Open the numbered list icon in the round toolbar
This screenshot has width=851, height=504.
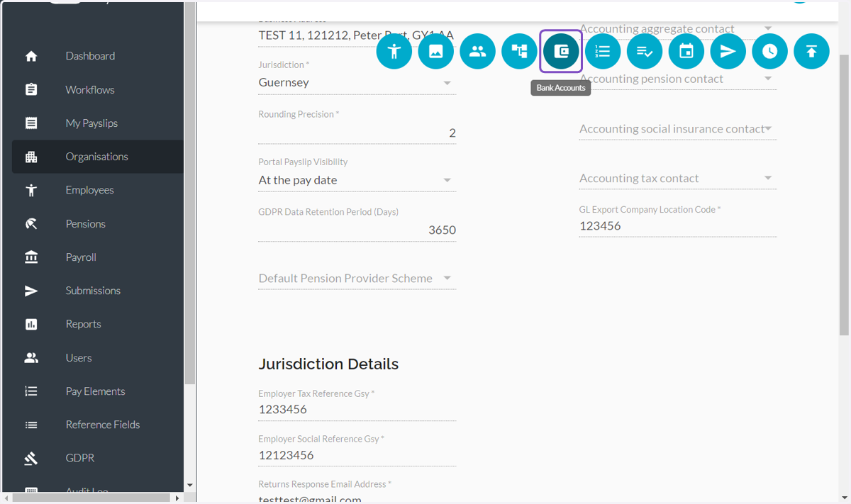tap(603, 51)
